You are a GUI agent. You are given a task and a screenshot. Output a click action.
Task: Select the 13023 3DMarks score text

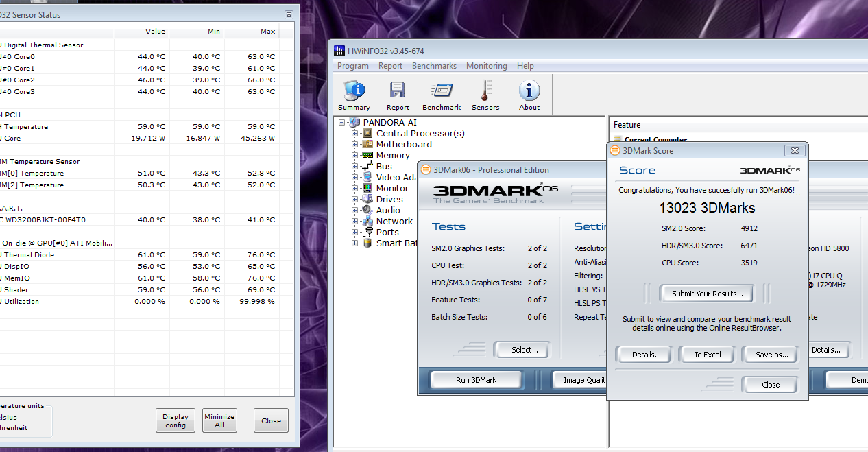tap(707, 208)
